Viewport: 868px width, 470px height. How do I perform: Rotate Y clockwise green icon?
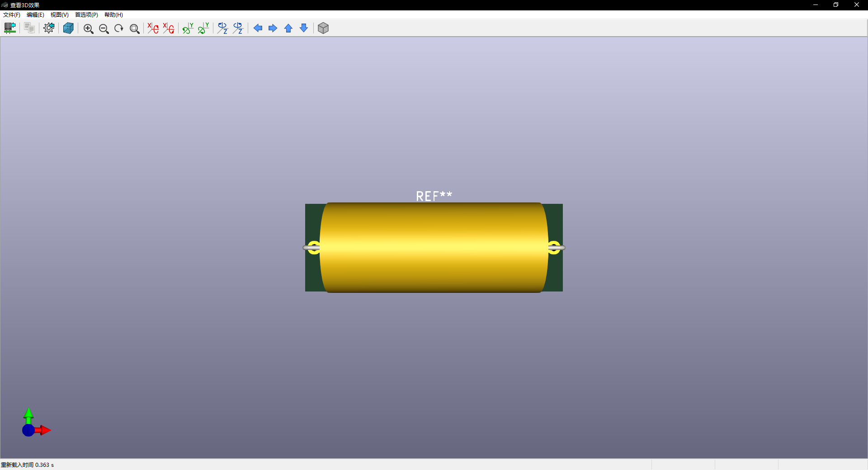[188, 28]
